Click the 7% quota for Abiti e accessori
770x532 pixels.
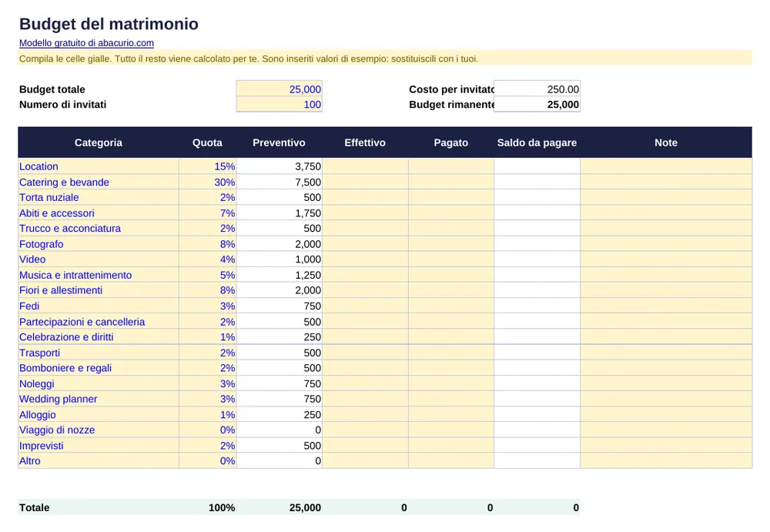(x=207, y=212)
